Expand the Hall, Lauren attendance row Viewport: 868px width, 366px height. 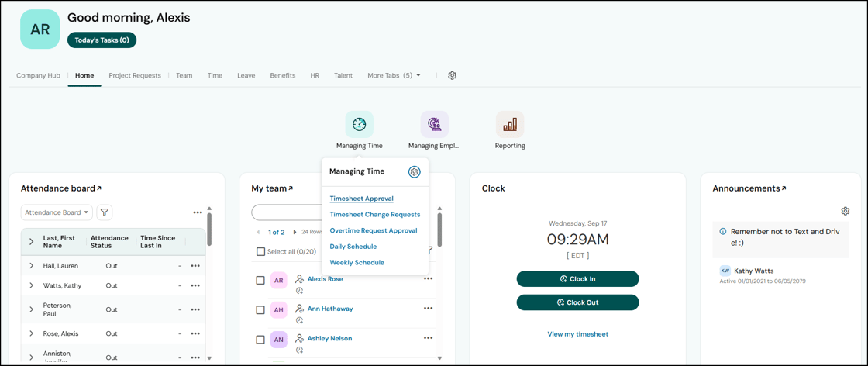click(x=32, y=266)
